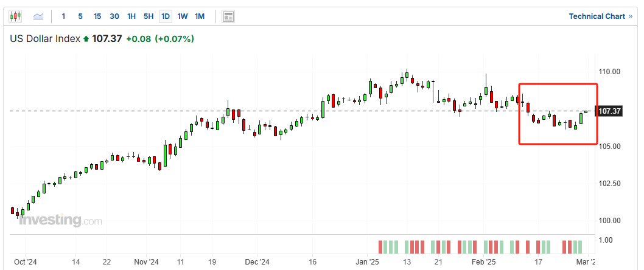Screen dimensions: 644x270
Task: Switch to the 30 minute interval
Action: point(114,16)
